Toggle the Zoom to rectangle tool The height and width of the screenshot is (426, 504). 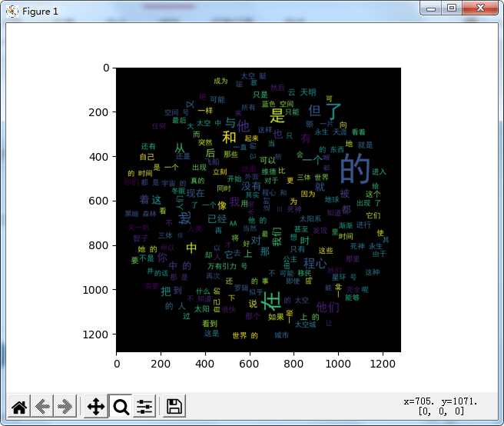(x=120, y=407)
